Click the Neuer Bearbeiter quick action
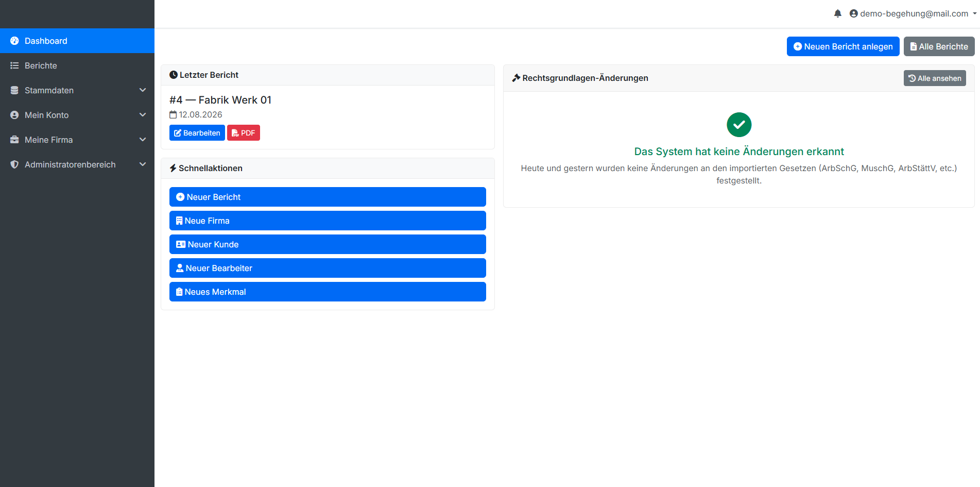Image resolution: width=980 pixels, height=487 pixels. pos(328,268)
